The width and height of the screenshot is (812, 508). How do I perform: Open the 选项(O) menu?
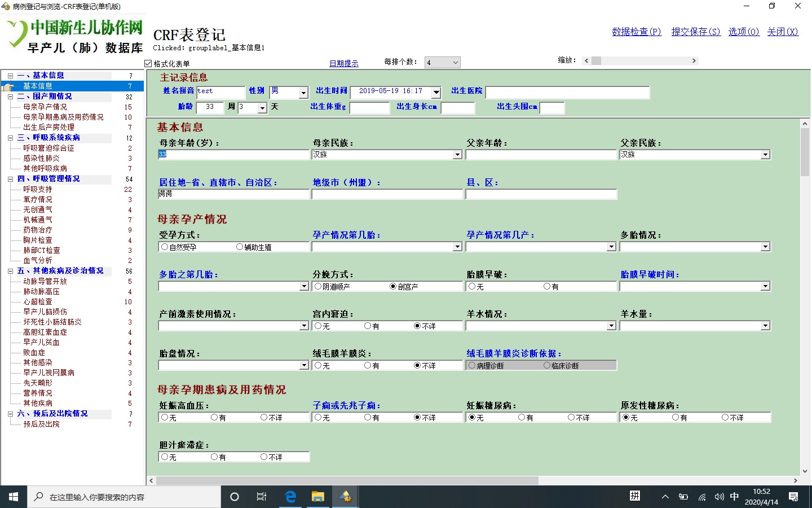click(x=743, y=32)
